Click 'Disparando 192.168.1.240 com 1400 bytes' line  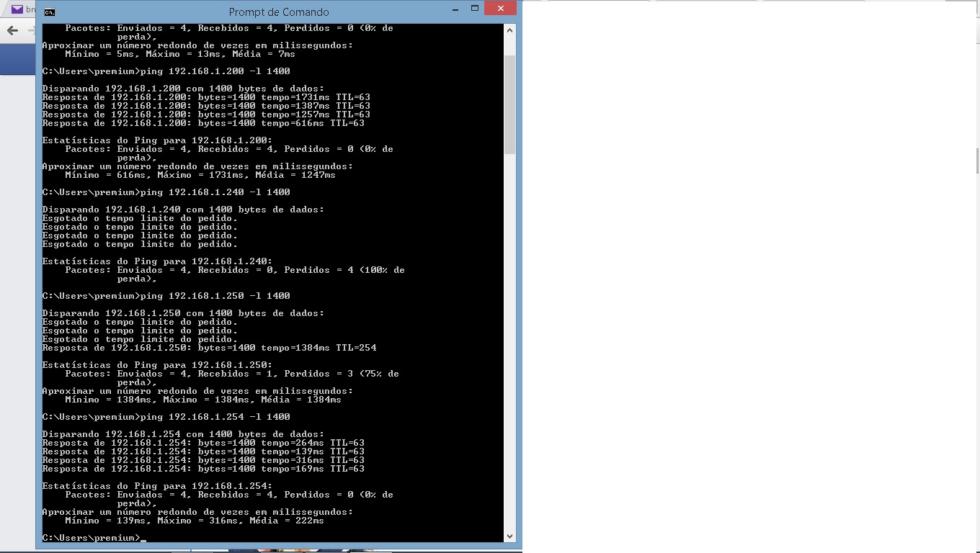click(184, 210)
